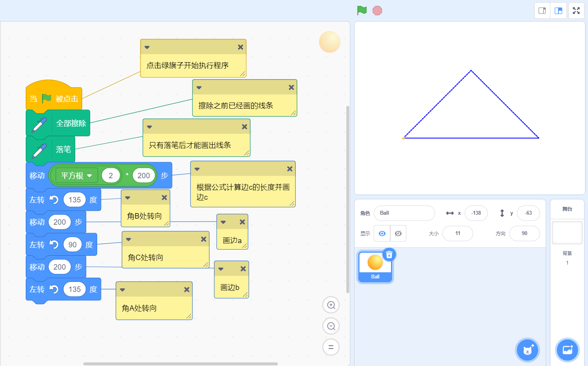
Task: Edit the multiplier value 200 in operator
Action: [x=144, y=176]
